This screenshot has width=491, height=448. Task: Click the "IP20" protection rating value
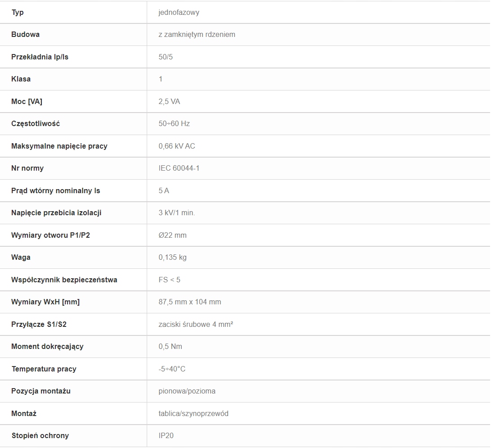166,435
